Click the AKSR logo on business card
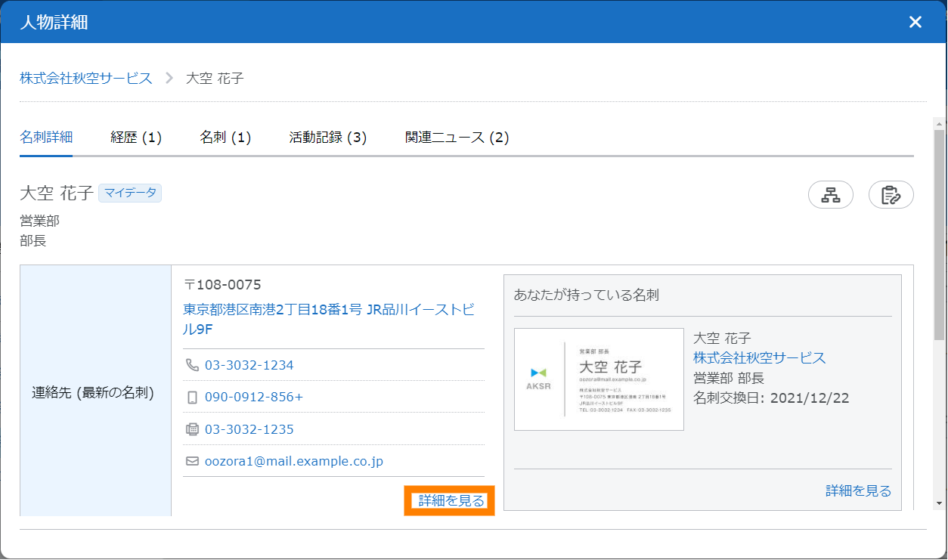The height and width of the screenshot is (560, 948). point(538,379)
